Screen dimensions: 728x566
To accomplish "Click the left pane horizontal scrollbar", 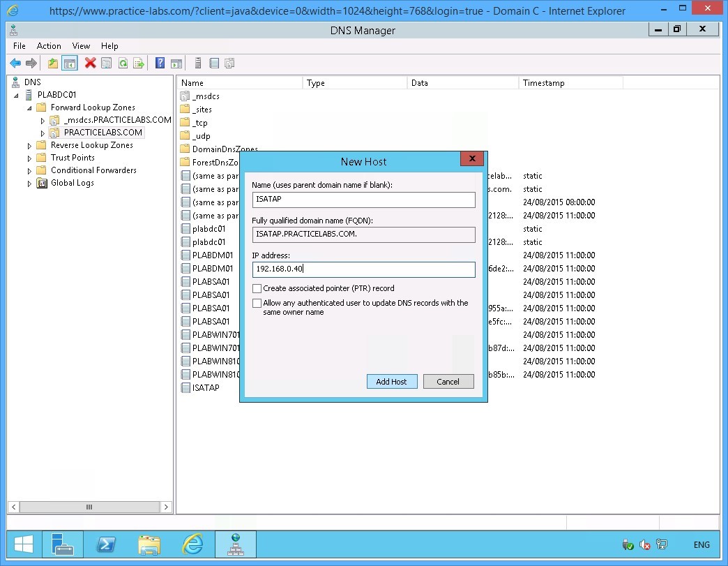I will (x=89, y=507).
